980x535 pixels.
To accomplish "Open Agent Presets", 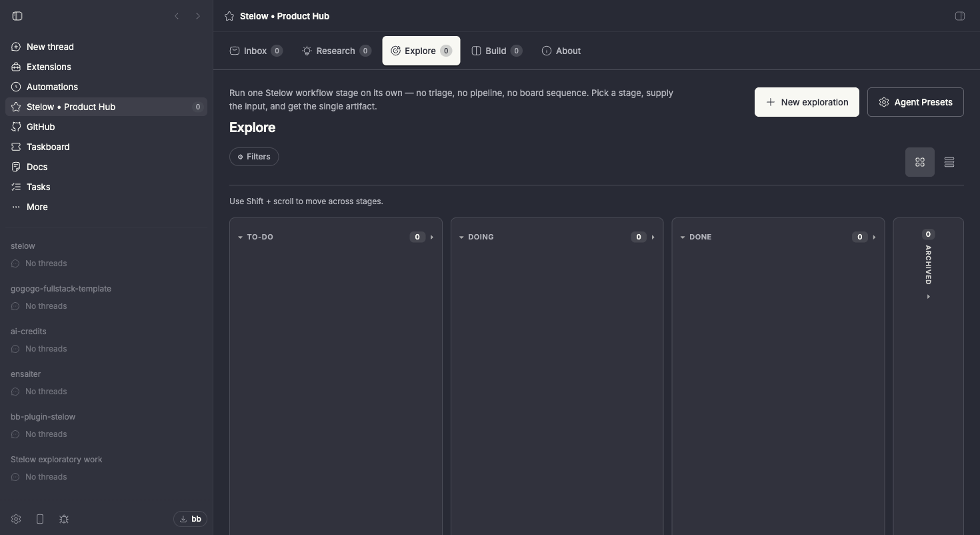I will coord(915,102).
